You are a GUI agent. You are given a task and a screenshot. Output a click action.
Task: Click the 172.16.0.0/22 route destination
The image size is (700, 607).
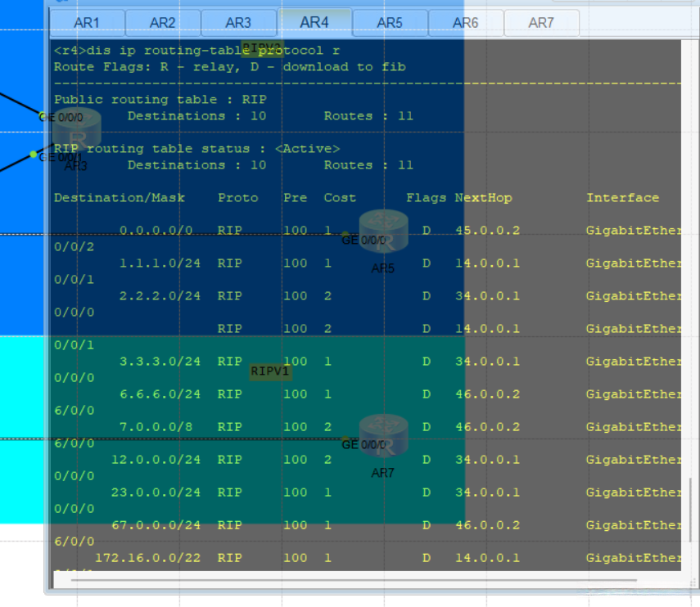(x=147, y=558)
